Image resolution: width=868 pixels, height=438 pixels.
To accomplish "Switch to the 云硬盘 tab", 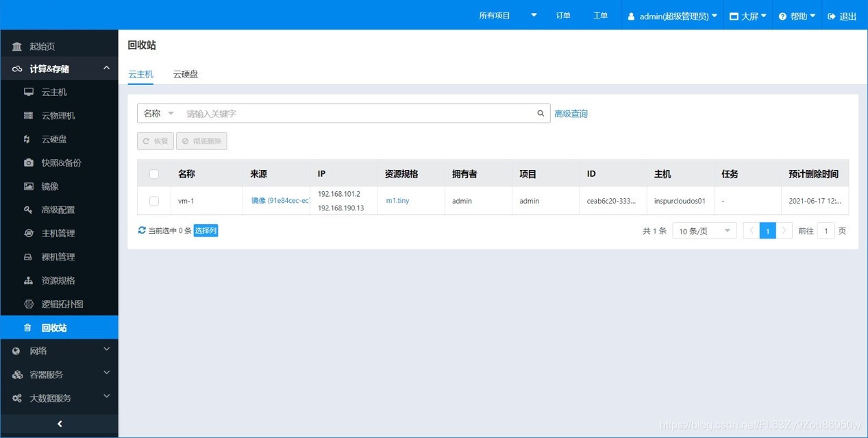I will point(186,74).
